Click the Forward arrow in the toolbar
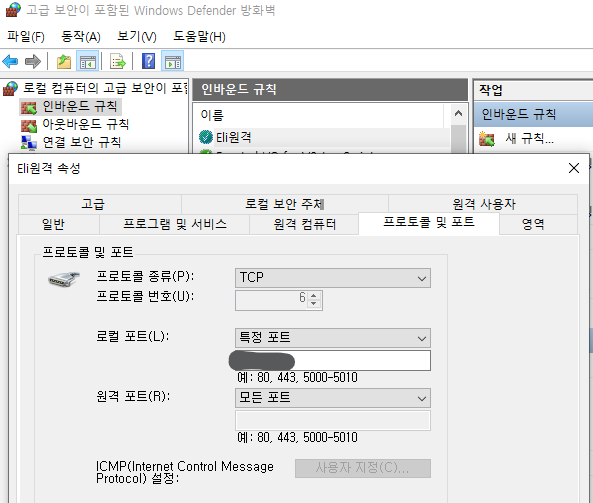 point(33,61)
